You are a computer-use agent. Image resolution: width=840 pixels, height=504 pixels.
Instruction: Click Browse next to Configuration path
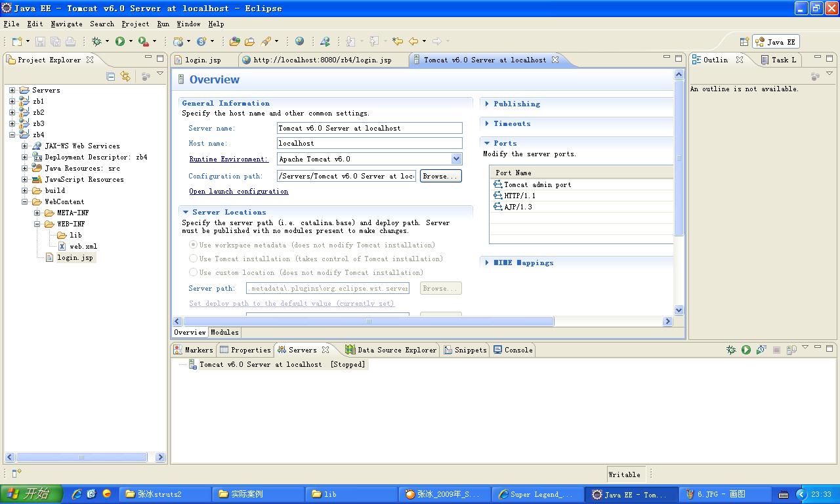tap(440, 176)
